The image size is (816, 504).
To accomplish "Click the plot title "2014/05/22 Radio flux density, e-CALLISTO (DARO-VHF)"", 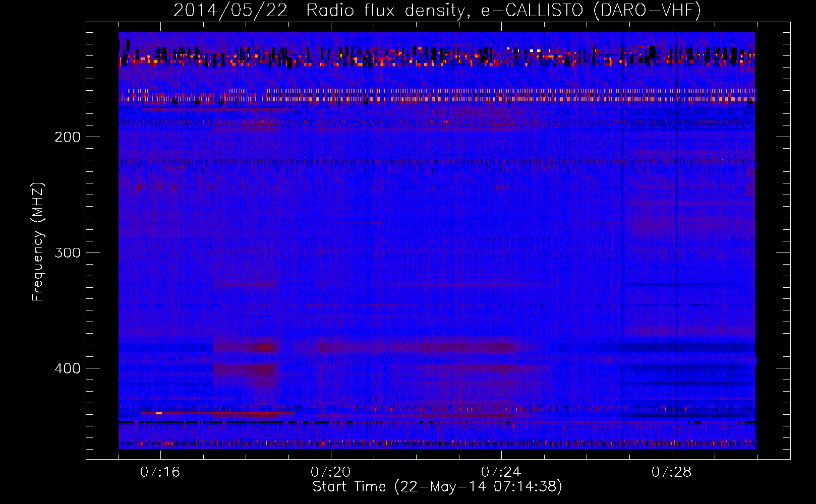I will [x=437, y=11].
